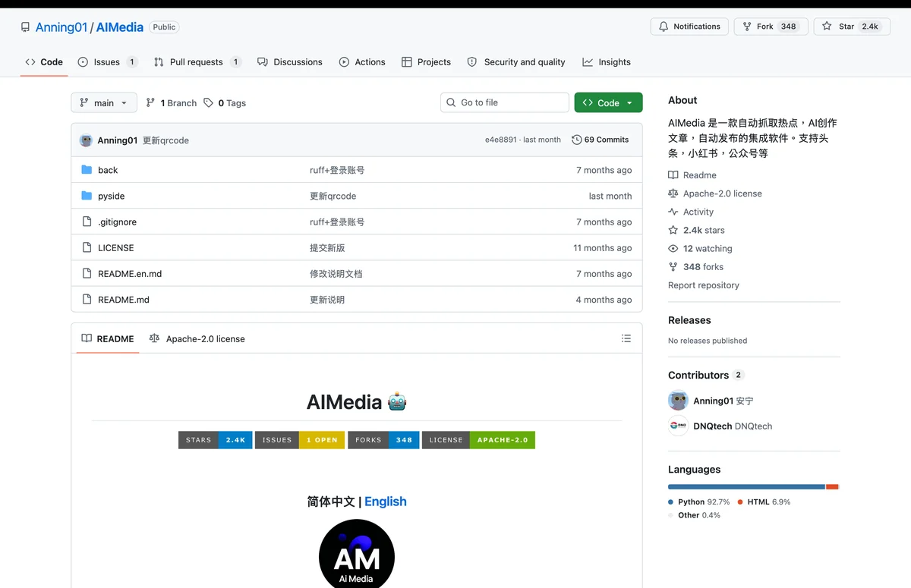This screenshot has height=588, width=911.
Task: Click the LICENSE APACHE-2.0 badge
Action: click(x=478, y=440)
